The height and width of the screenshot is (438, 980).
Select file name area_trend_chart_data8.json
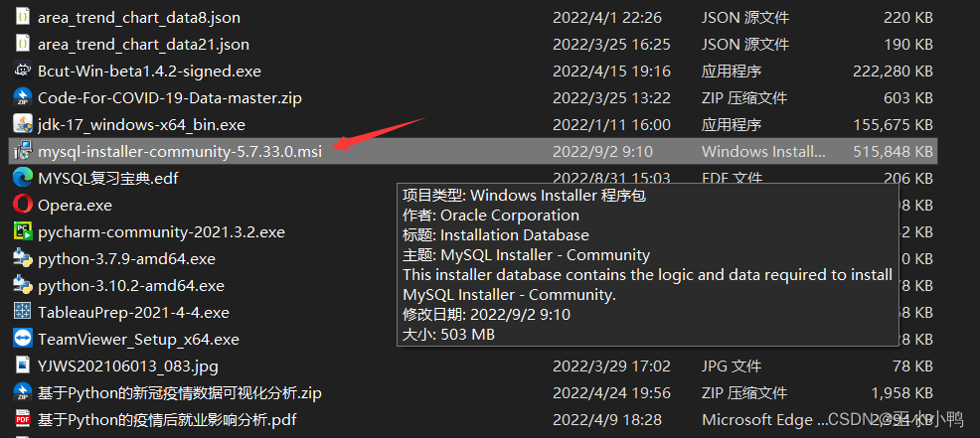point(139,18)
